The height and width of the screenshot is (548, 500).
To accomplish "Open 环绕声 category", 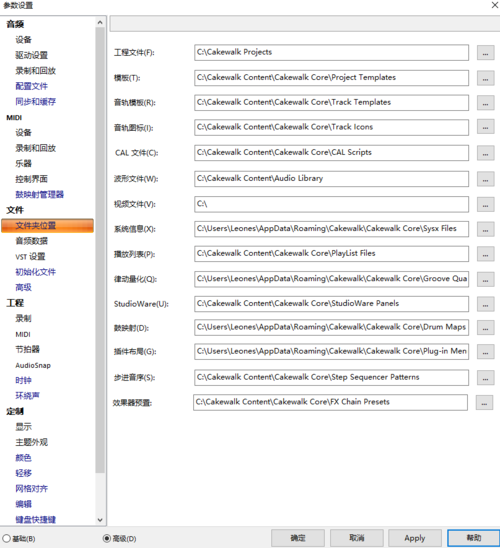I will (x=28, y=396).
